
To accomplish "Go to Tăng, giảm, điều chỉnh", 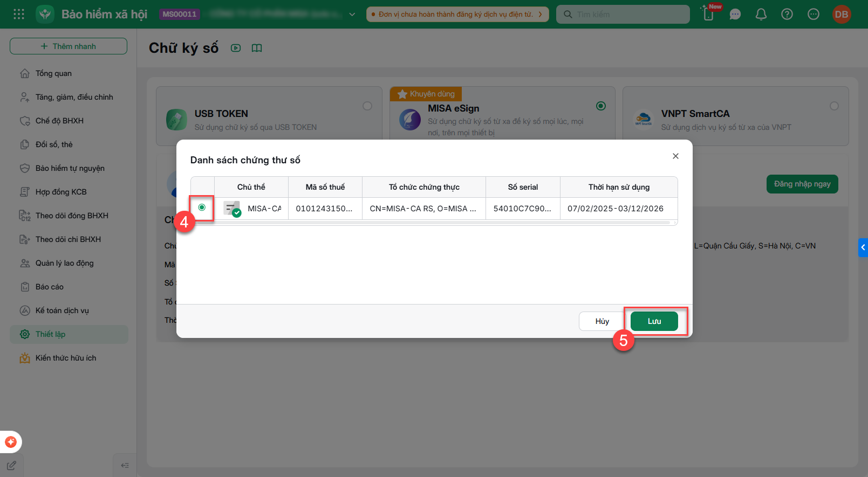I will pos(69,97).
